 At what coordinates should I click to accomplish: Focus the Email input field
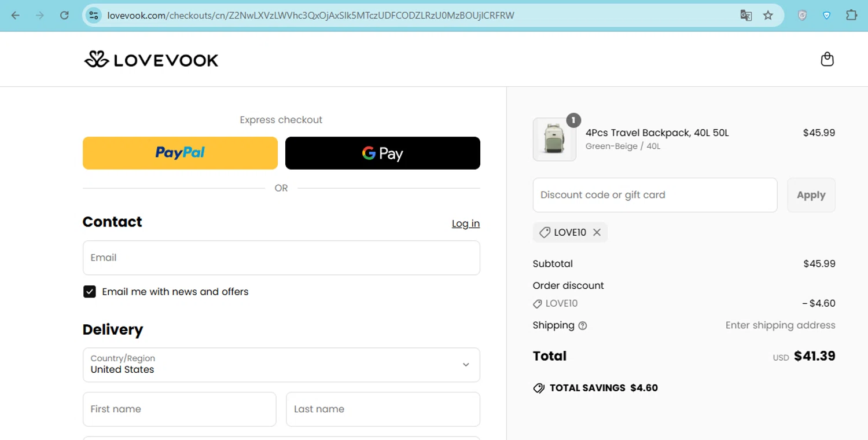click(281, 258)
